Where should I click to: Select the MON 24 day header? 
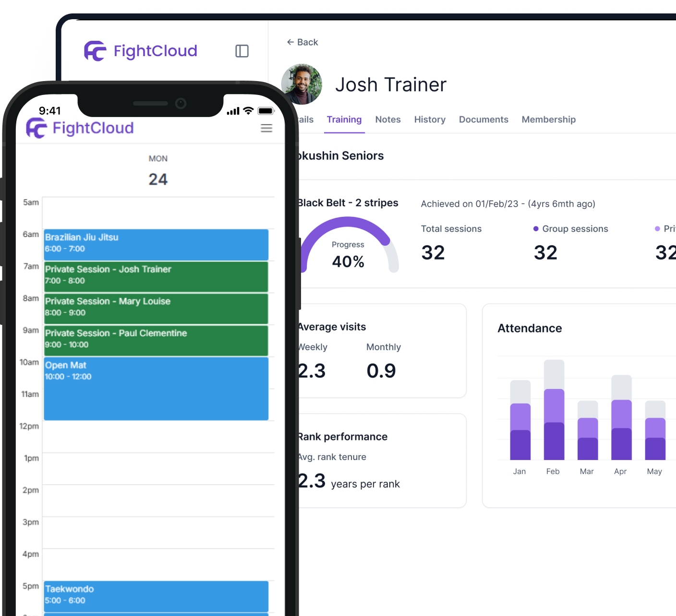158,171
